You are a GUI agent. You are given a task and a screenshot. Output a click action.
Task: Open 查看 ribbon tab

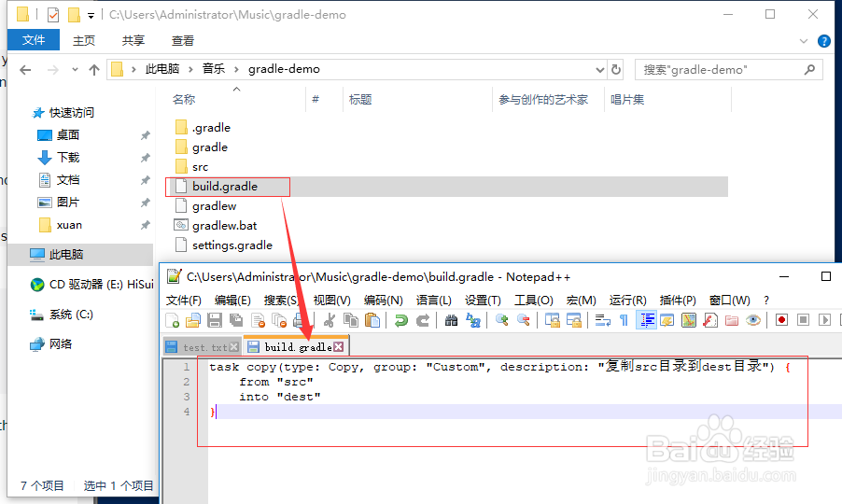coord(183,40)
